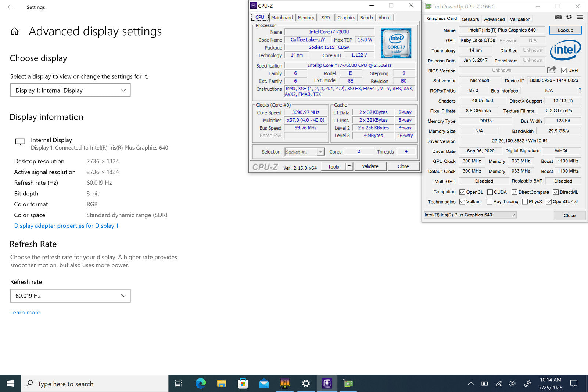This screenshot has width=588, height=392.
Task: Go to Settings home icon
Action: click(15, 32)
